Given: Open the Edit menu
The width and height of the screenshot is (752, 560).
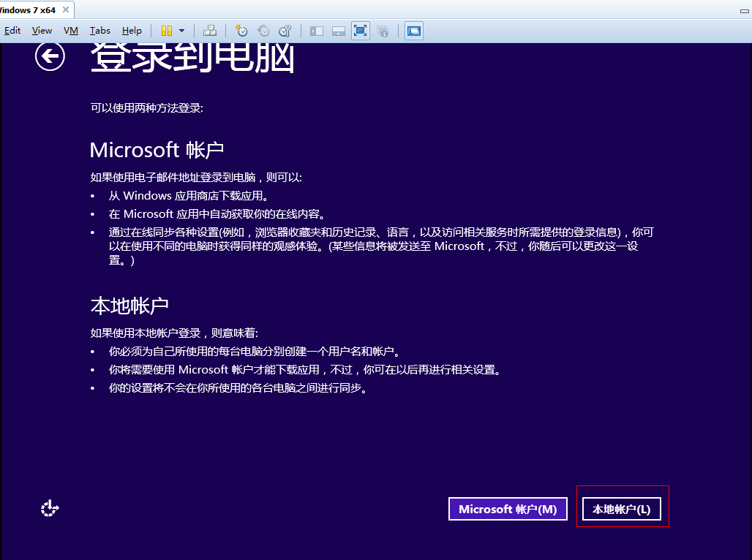Looking at the screenshot, I should tap(12, 31).
